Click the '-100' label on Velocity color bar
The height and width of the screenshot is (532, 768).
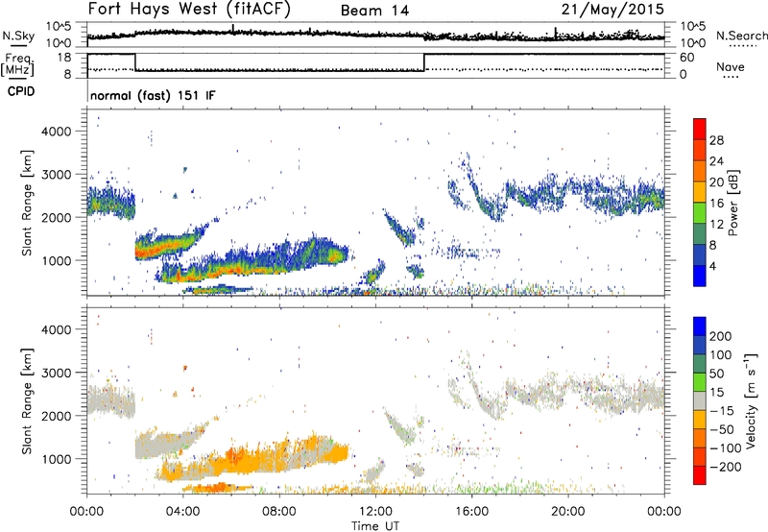[726, 448]
